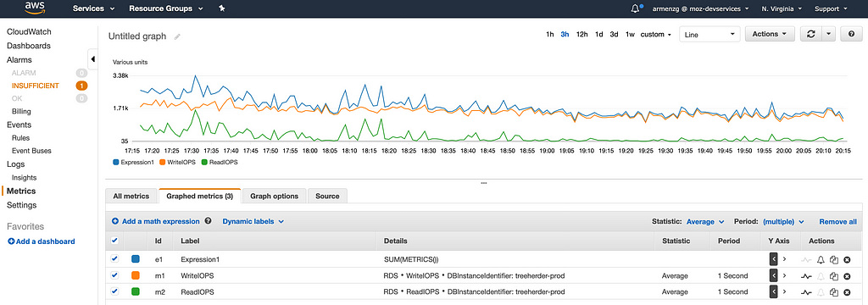Toggle ReadIOPS in the graph legend
The height and width of the screenshot is (305, 868).
coord(219,162)
